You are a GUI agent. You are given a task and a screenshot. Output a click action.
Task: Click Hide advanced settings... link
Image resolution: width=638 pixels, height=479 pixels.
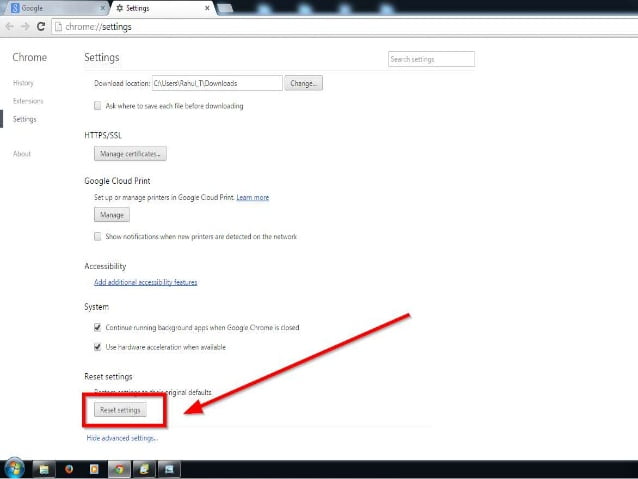tap(122, 438)
